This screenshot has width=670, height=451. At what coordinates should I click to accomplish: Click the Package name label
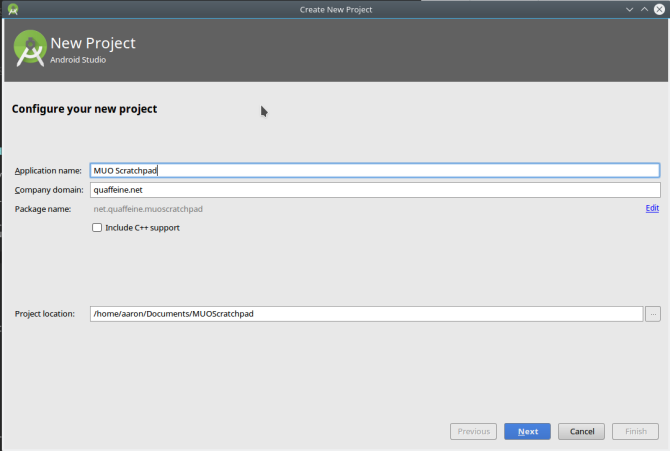tap(43, 209)
